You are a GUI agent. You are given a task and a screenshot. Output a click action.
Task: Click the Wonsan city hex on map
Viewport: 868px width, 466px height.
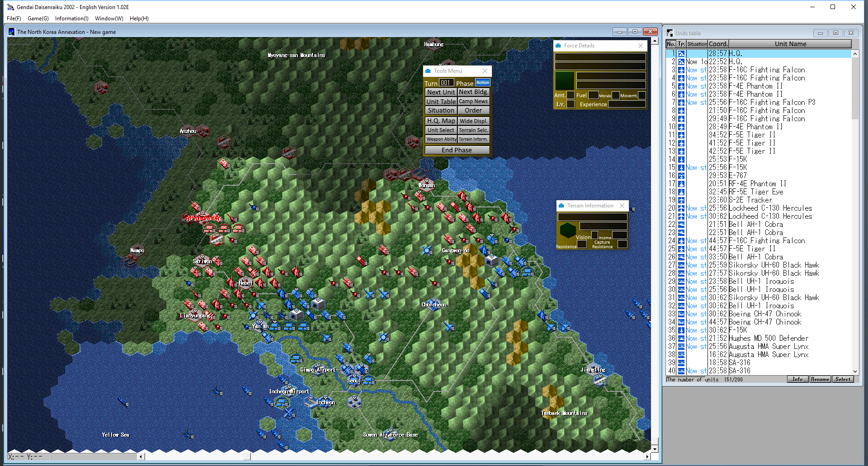(x=426, y=183)
